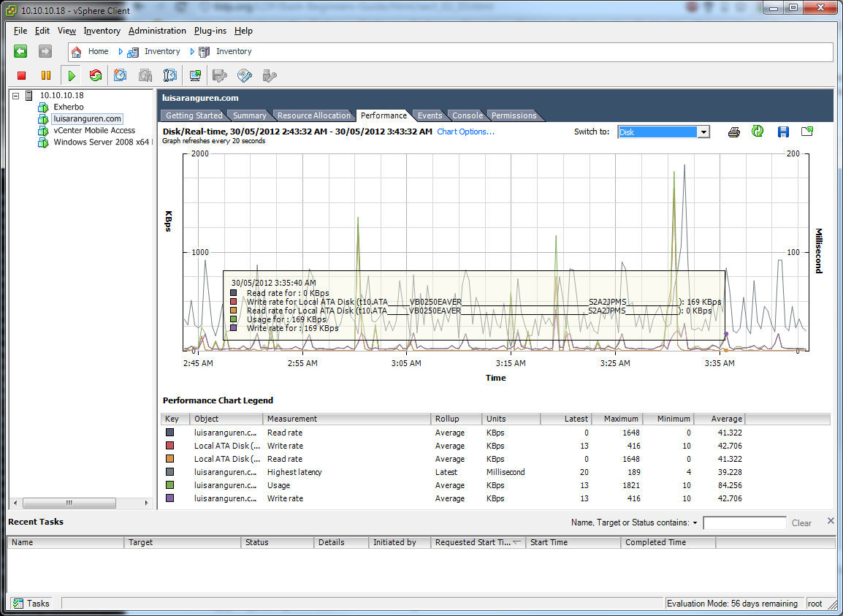843x616 pixels.
Task: Open the File menu
Action: pyautogui.click(x=20, y=31)
